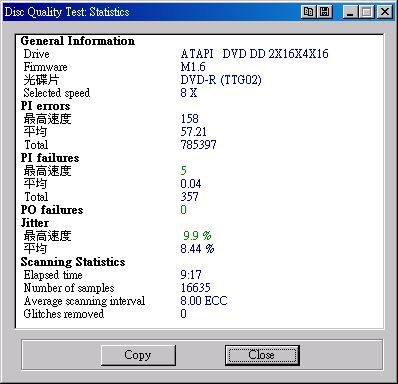398x384 pixels.
Task: Click PI failures average '0.04'
Action: point(191,184)
